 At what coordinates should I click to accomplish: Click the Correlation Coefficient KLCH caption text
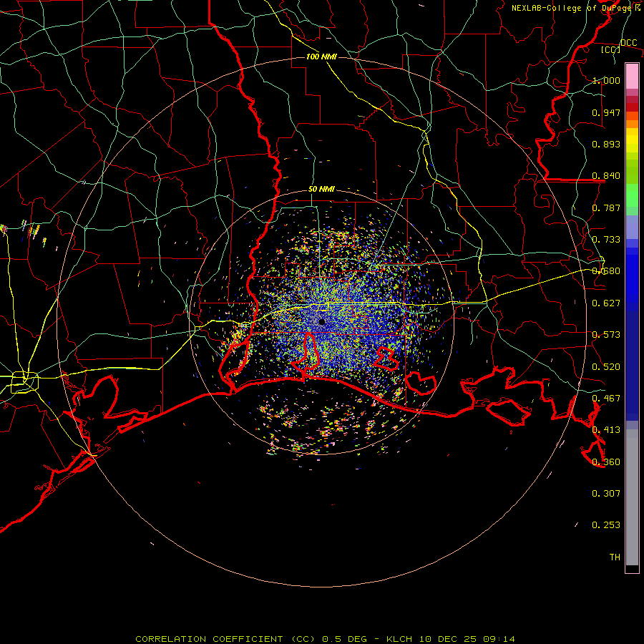point(325,639)
